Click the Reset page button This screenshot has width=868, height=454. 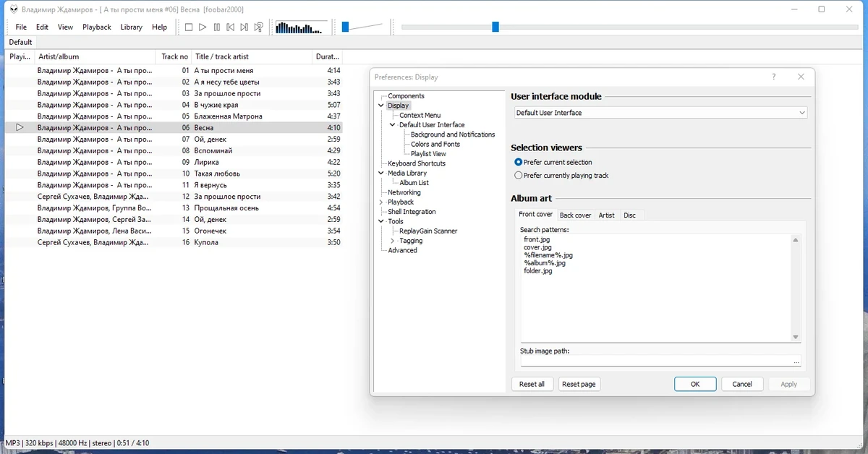tap(579, 384)
